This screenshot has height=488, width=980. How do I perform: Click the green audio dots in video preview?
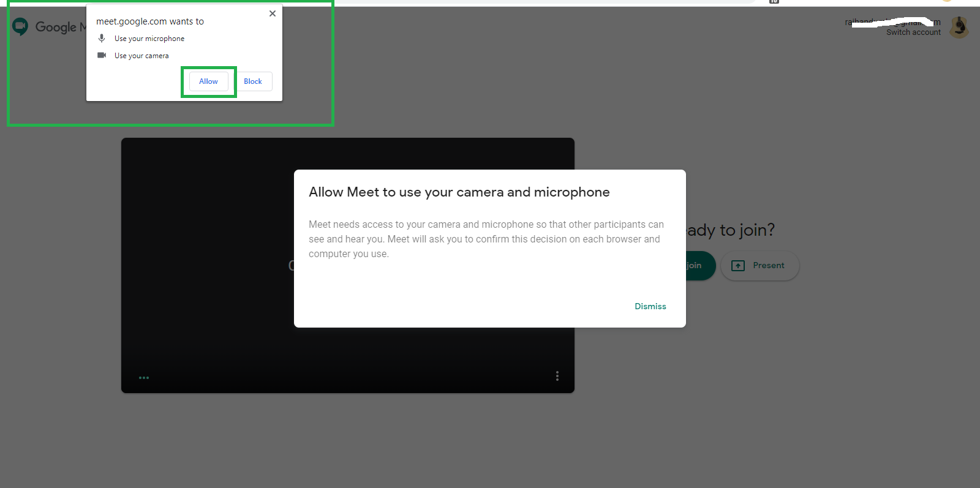point(144,378)
